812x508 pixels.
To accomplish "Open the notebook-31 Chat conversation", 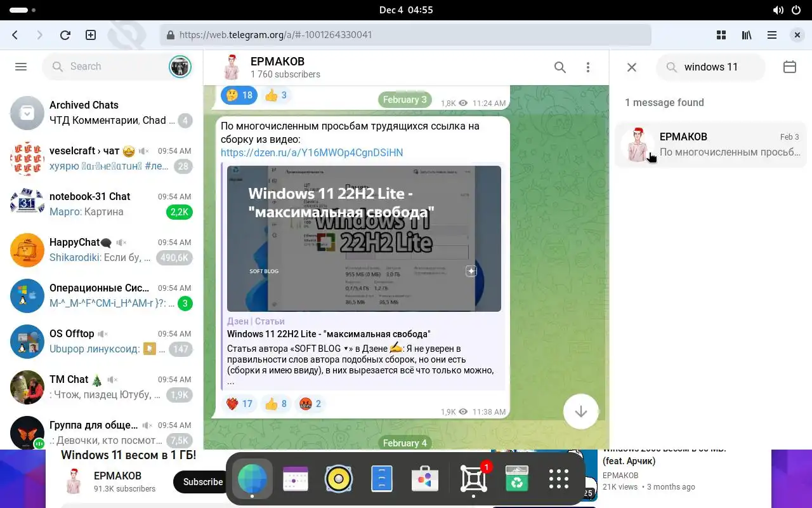I will click(101, 204).
